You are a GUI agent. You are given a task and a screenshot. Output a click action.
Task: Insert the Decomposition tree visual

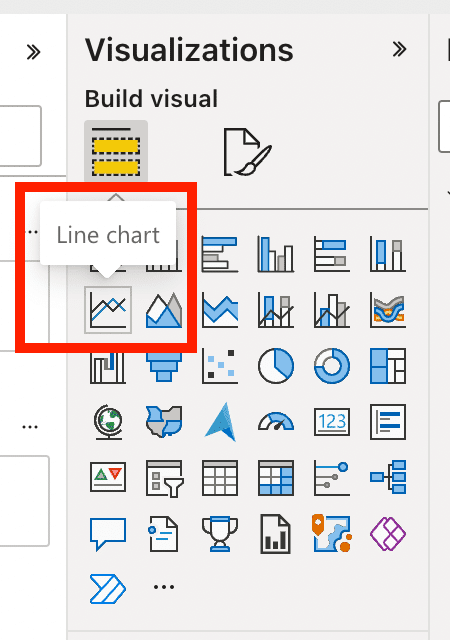388,477
